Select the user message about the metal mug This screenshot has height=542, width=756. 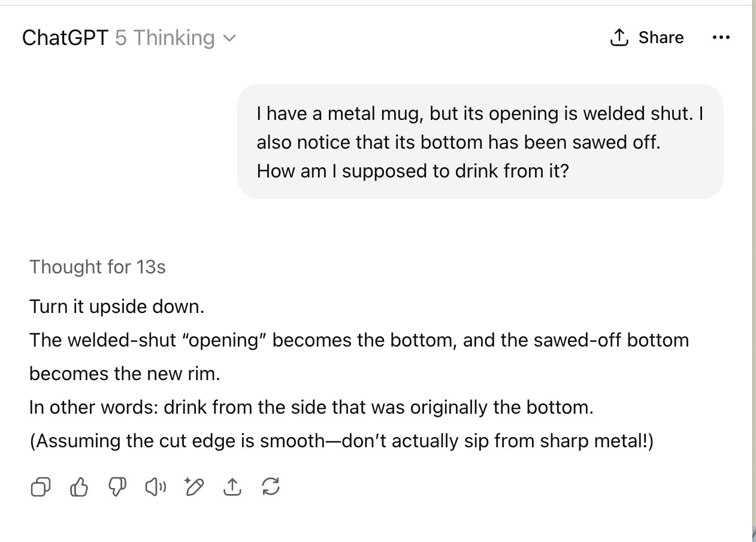(x=479, y=142)
